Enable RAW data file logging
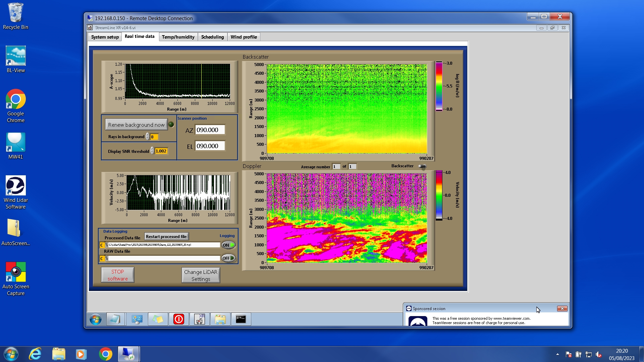This screenshot has height=362, width=644. [228, 258]
